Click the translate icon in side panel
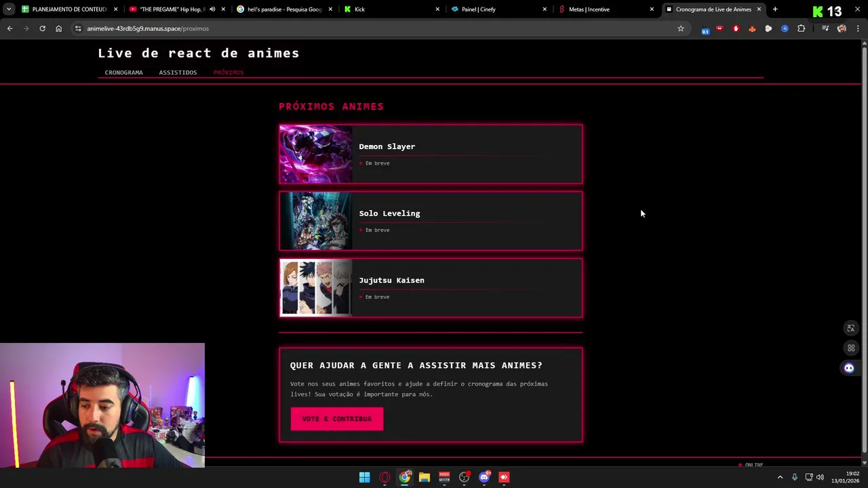 (x=851, y=328)
